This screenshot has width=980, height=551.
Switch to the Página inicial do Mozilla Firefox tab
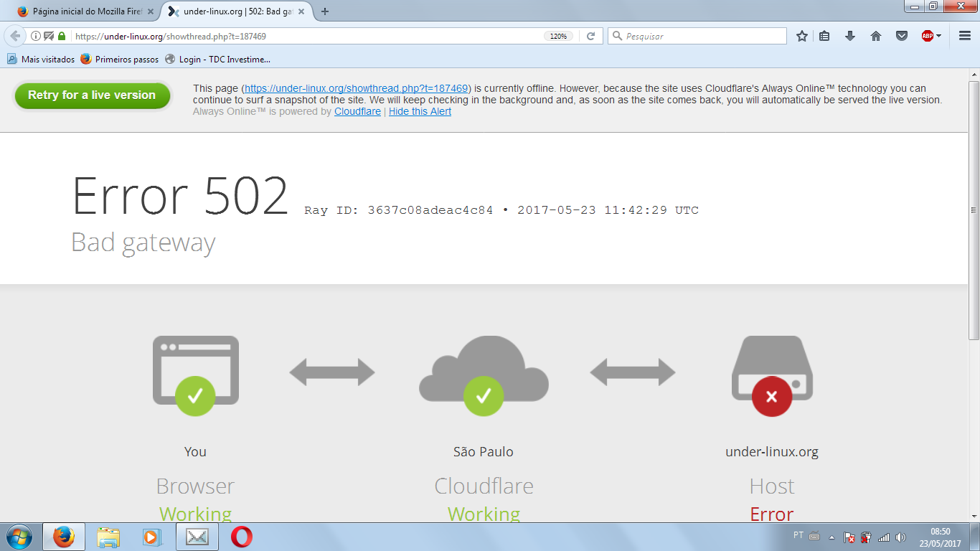pos(86,11)
